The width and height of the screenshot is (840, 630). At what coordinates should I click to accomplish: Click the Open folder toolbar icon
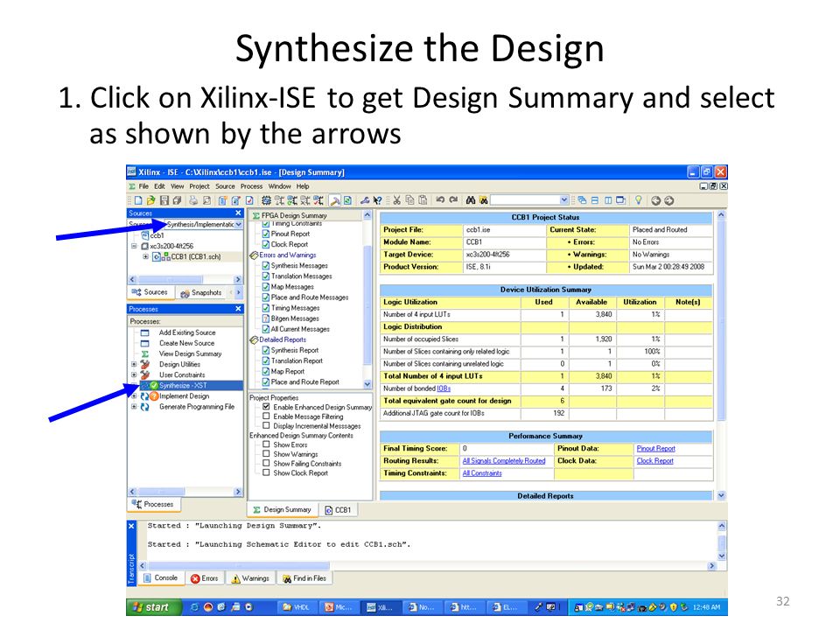tap(151, 200)
